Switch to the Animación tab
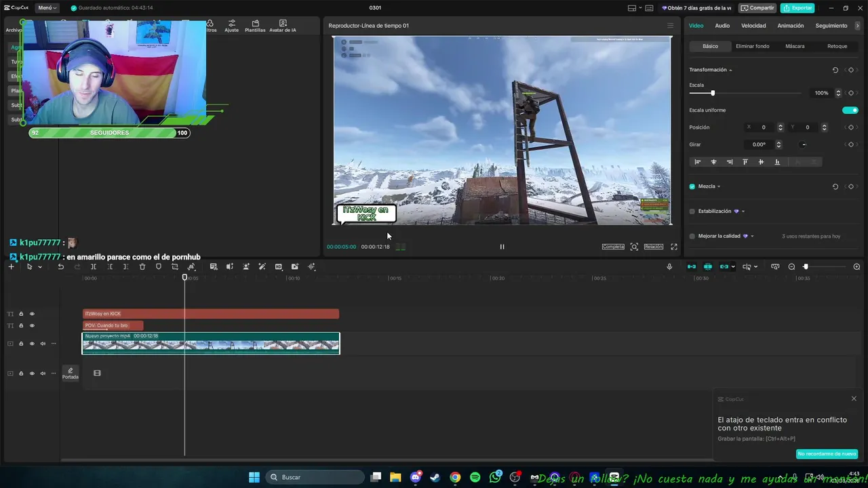868x488 pixels. tap(791, 26)
